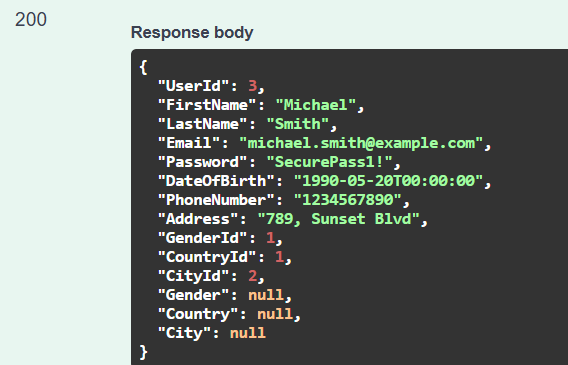
Task: Click the LastName value "Smith"
Action: [x=298, y=124]
